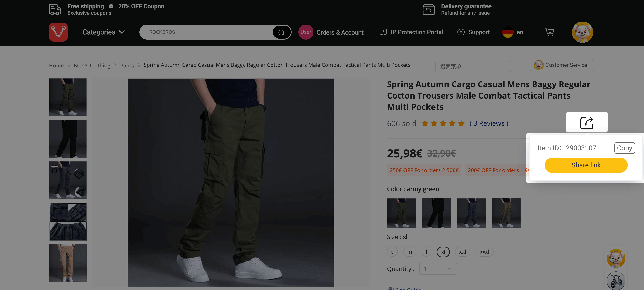Click the share icon above Item ID
The height and width of the screenshot is (290, 644).
click(x=587, y=123)
